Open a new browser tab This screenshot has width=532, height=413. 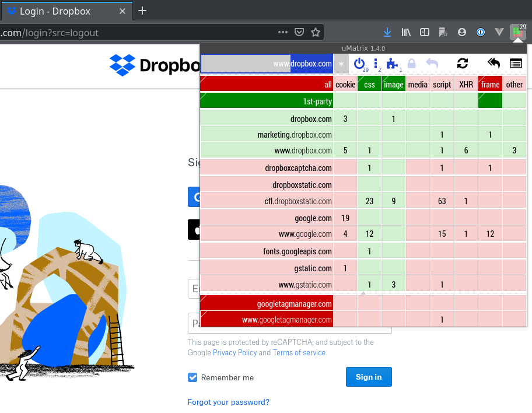tap(142, 11)
